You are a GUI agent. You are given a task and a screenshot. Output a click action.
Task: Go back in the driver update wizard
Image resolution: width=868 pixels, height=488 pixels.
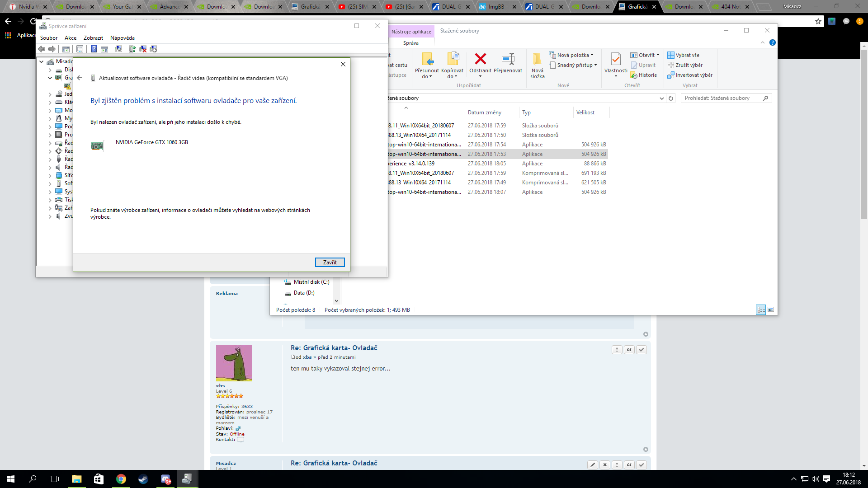tap(80, 78)
